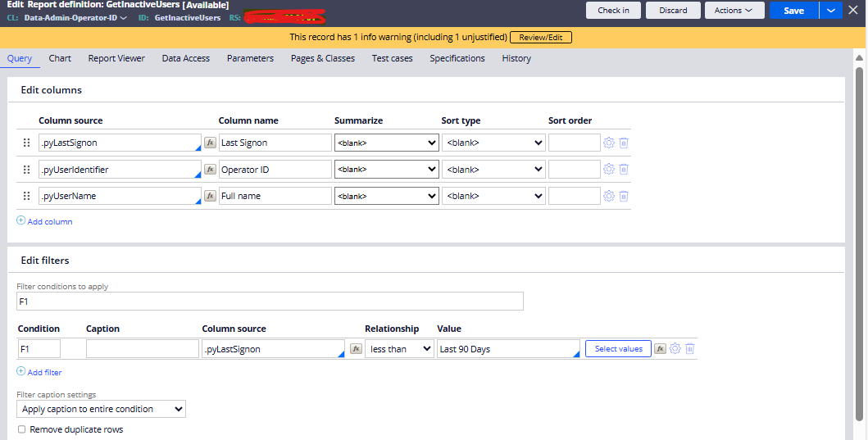Viewport: 868px width, 440px height.
Task: Open Summarize dropdown for Operator ID row
Action: [386, 170]
